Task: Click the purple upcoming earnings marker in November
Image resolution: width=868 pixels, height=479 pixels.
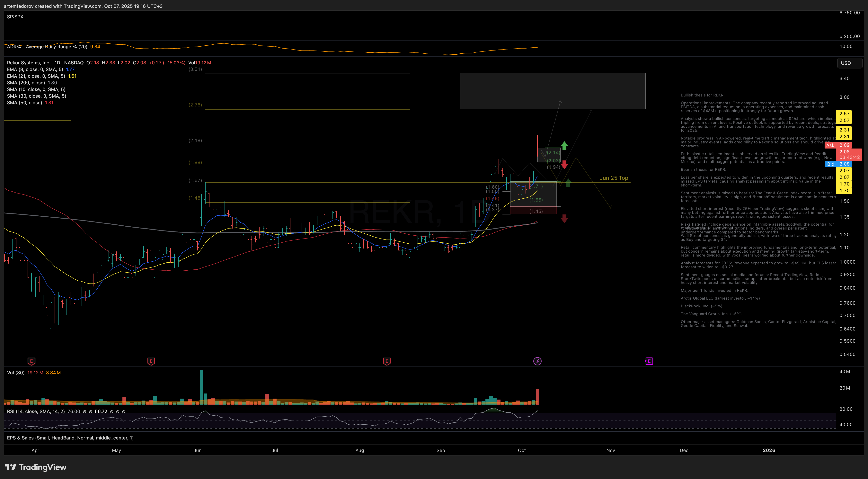Action: coord(649,361)
